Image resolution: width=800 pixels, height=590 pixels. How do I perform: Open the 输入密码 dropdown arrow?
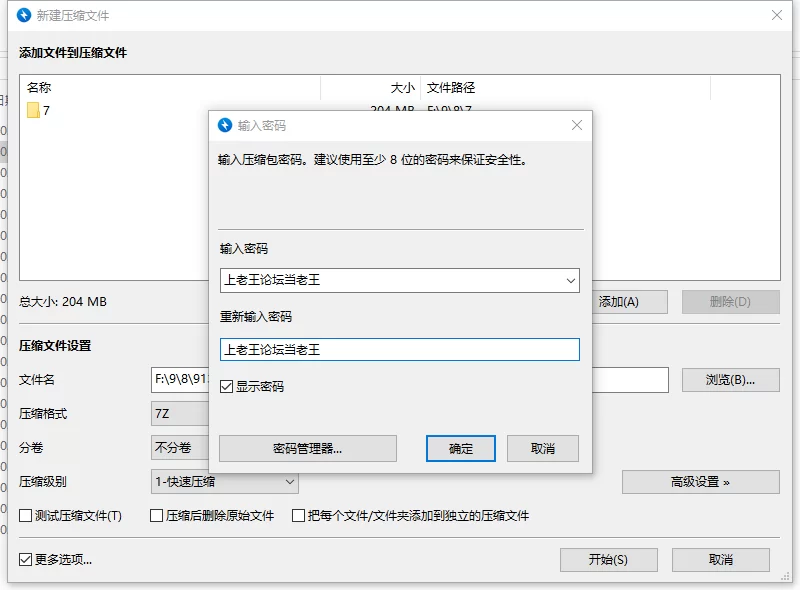(x=570, y=281)
